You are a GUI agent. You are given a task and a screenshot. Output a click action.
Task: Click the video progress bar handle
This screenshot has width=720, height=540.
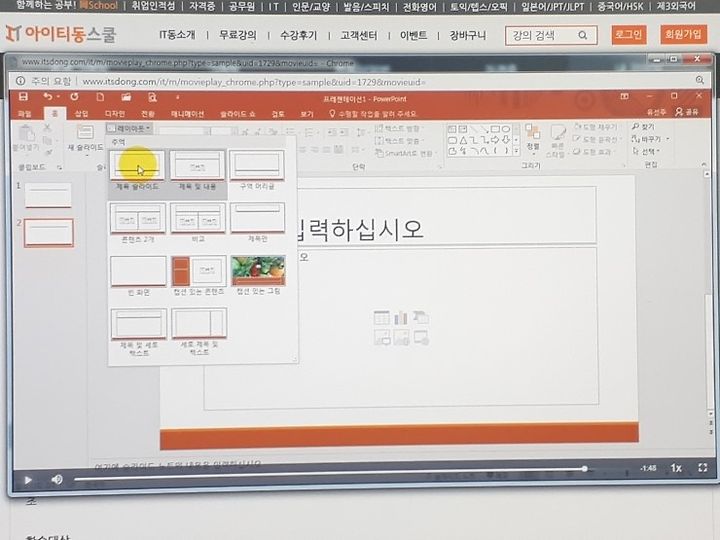[x=585, y=469]
